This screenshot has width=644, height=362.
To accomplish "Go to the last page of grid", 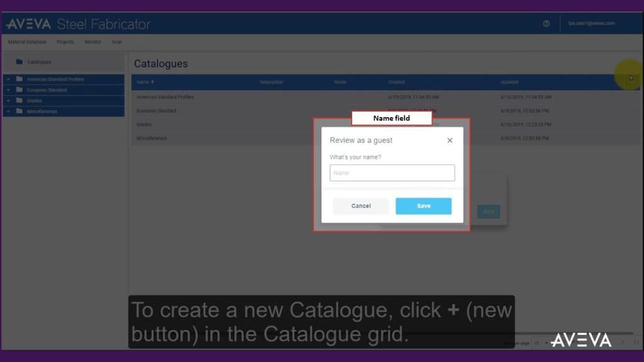I will click(636, 342).
